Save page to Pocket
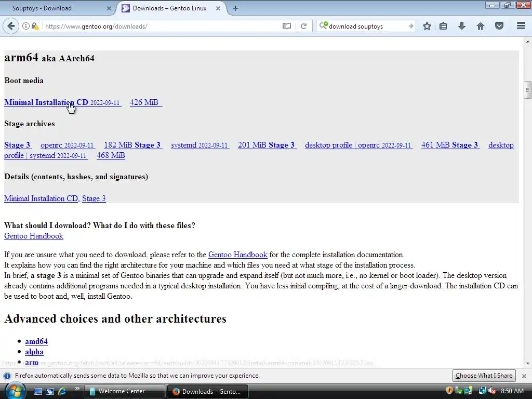 (499, 26)
